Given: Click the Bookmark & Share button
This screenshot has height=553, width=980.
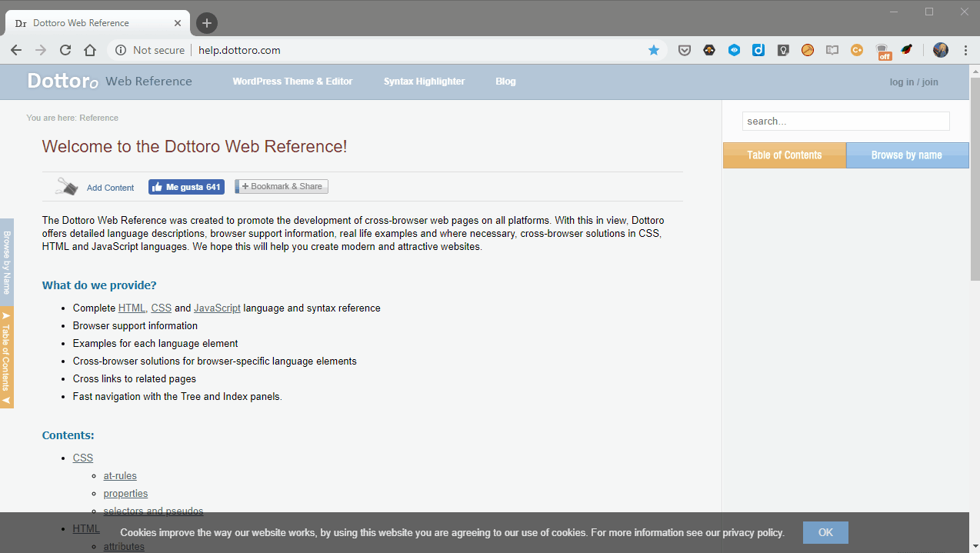Looking at the screenshot, I should (x=282, y=186).
